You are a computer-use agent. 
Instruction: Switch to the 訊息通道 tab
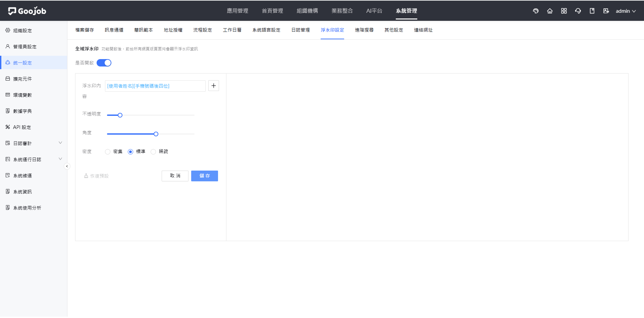point(114,30)
